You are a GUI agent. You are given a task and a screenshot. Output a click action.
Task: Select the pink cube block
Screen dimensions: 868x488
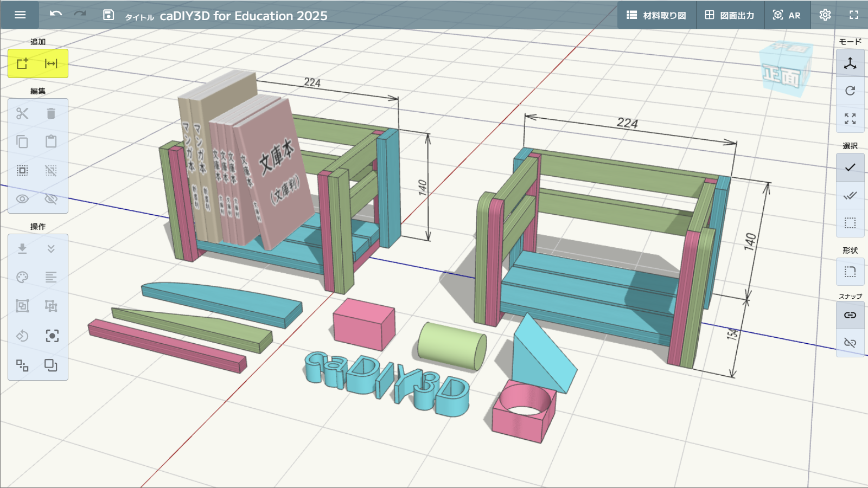[363, 324]
